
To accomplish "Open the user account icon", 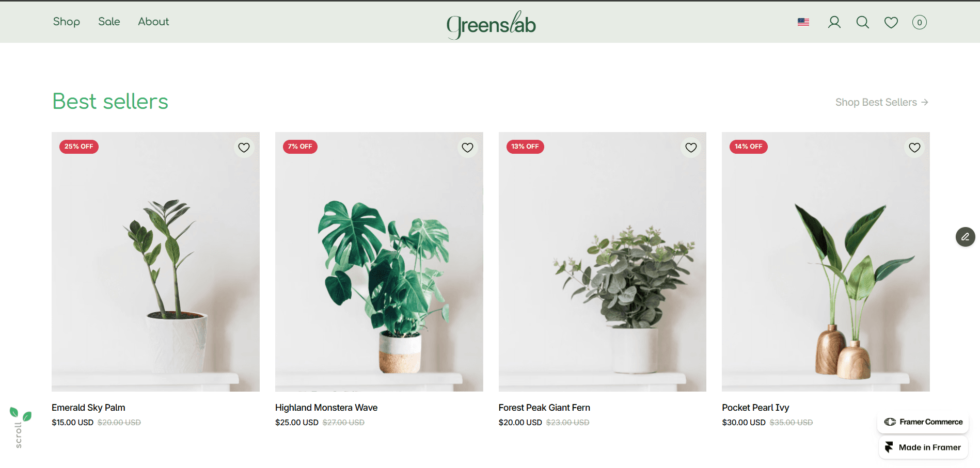I will (834, 22).
